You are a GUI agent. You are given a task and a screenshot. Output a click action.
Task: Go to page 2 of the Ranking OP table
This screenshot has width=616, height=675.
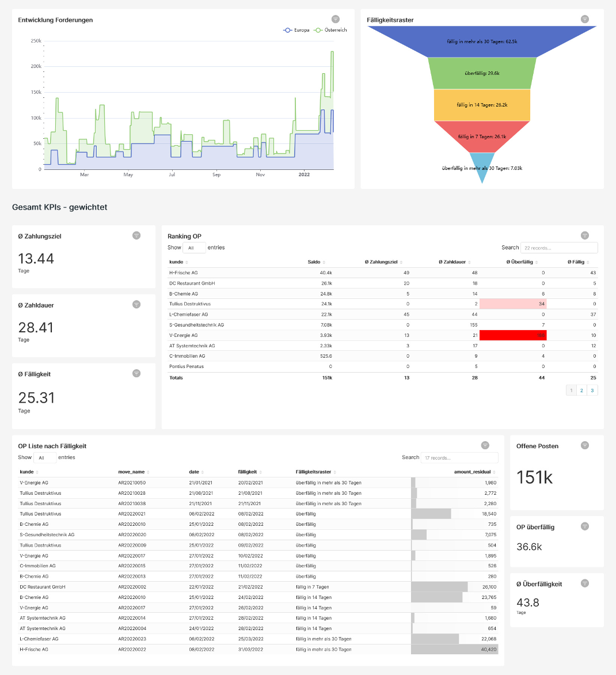581,390
